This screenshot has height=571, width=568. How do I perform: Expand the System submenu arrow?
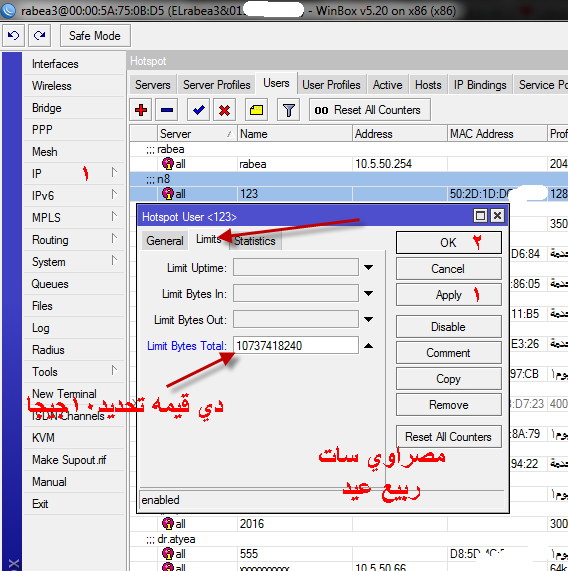114,260
